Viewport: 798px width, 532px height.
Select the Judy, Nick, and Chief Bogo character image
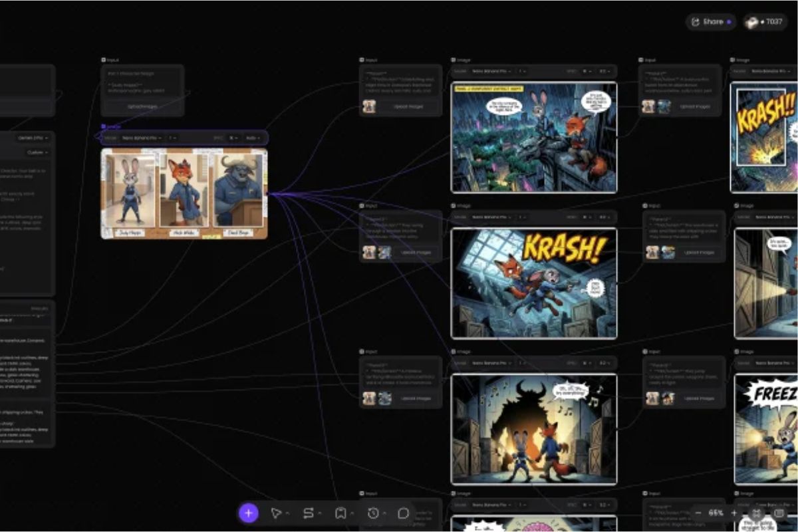pyautogui.click(x=184, y=194)
